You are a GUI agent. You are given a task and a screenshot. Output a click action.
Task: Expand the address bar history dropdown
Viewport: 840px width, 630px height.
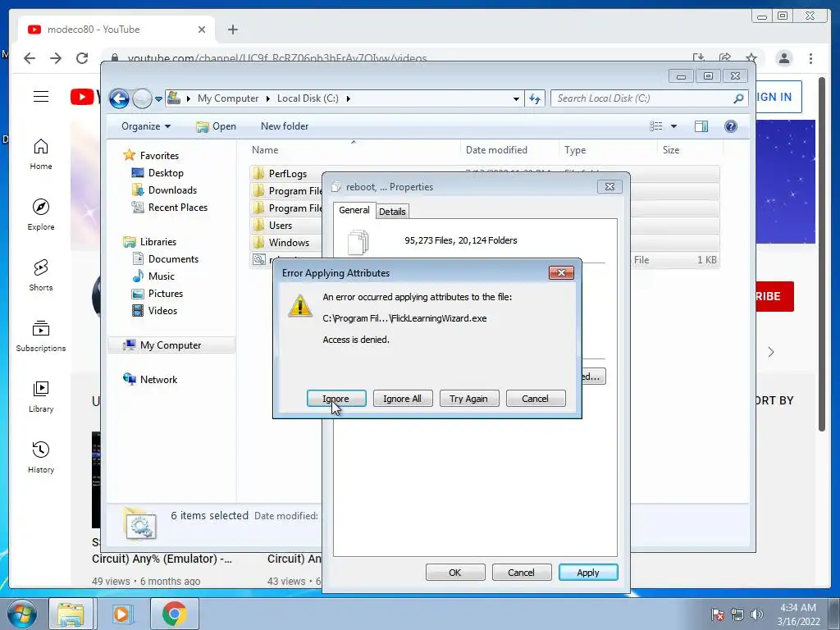(516, 98)
